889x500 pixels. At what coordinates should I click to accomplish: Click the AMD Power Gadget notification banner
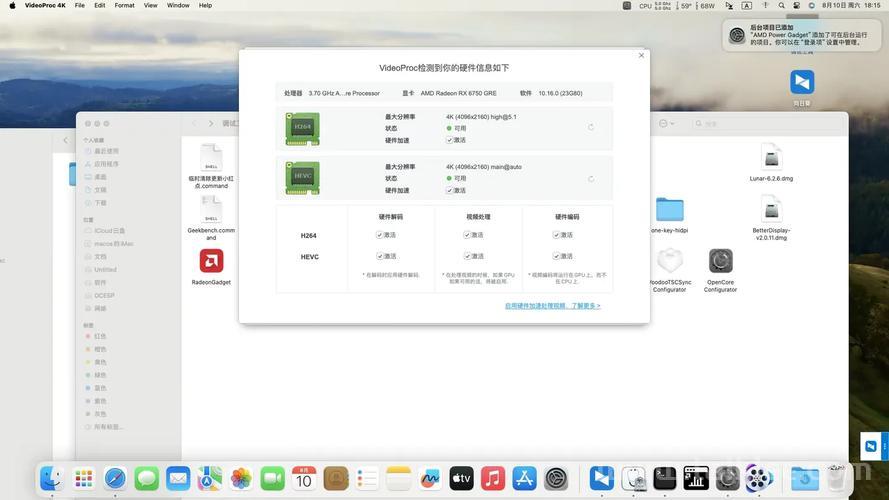[801, 35]
